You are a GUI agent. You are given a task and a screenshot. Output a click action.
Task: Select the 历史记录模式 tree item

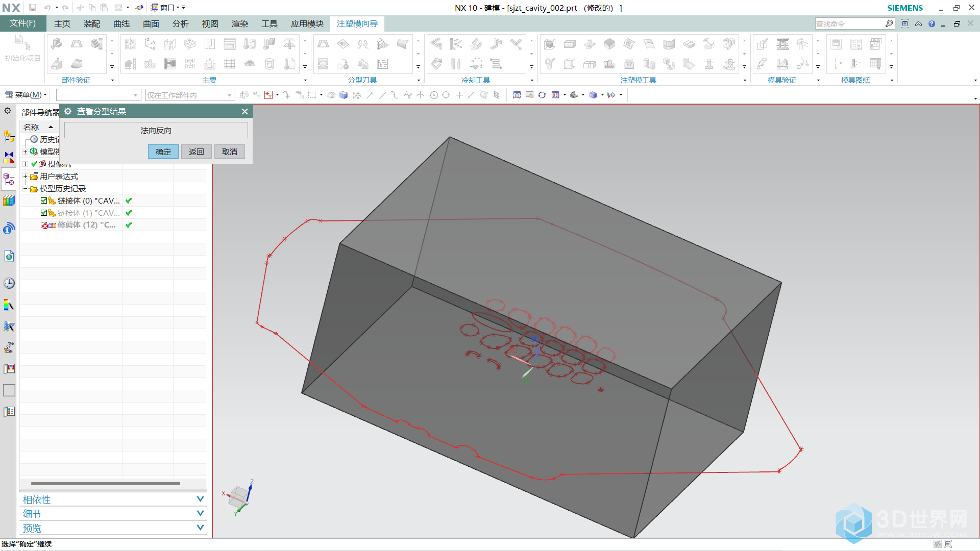click(x=45, y=139)
